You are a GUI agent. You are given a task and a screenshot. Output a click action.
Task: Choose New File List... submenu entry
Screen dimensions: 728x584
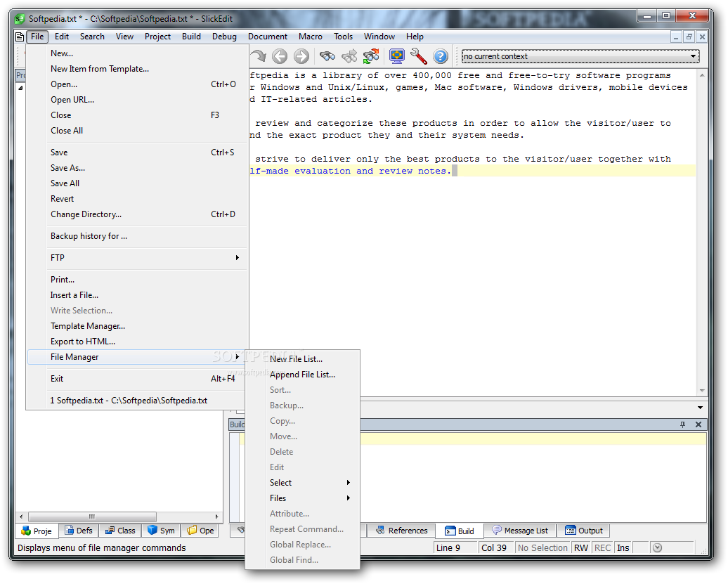[x=303, y=359]
